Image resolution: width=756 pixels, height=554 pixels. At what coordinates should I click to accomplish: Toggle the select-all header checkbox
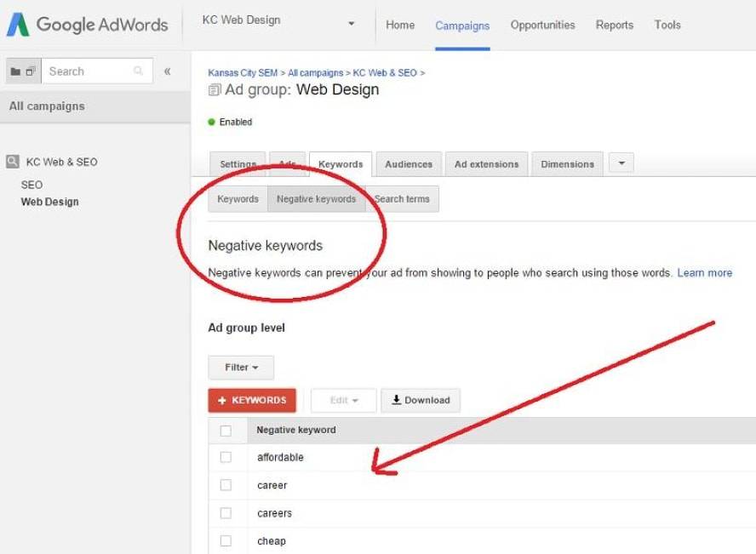tap(226, 431)
